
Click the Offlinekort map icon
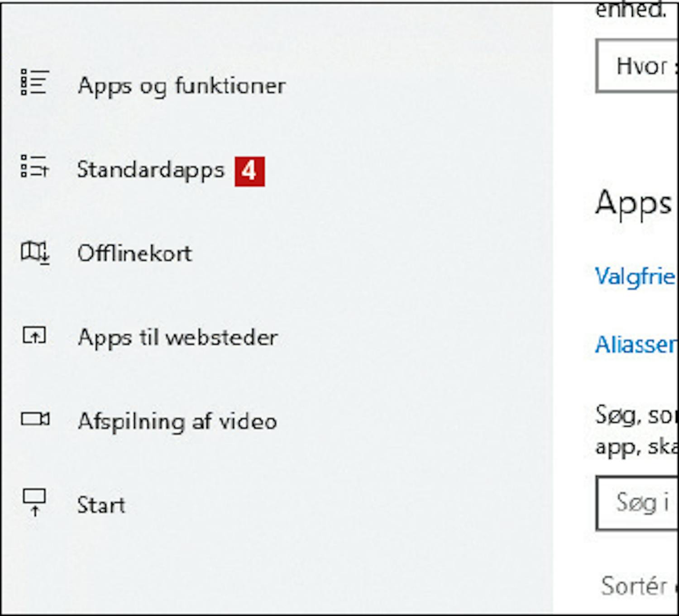35,252
